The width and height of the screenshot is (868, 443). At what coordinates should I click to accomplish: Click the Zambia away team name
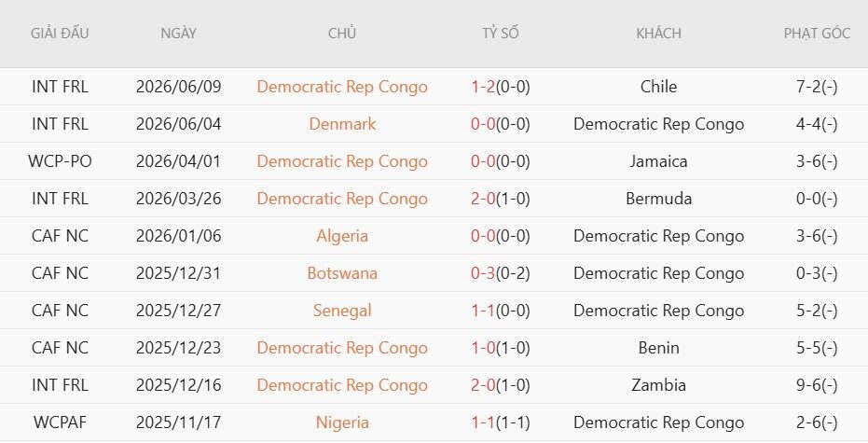click(x=659, y=385)
